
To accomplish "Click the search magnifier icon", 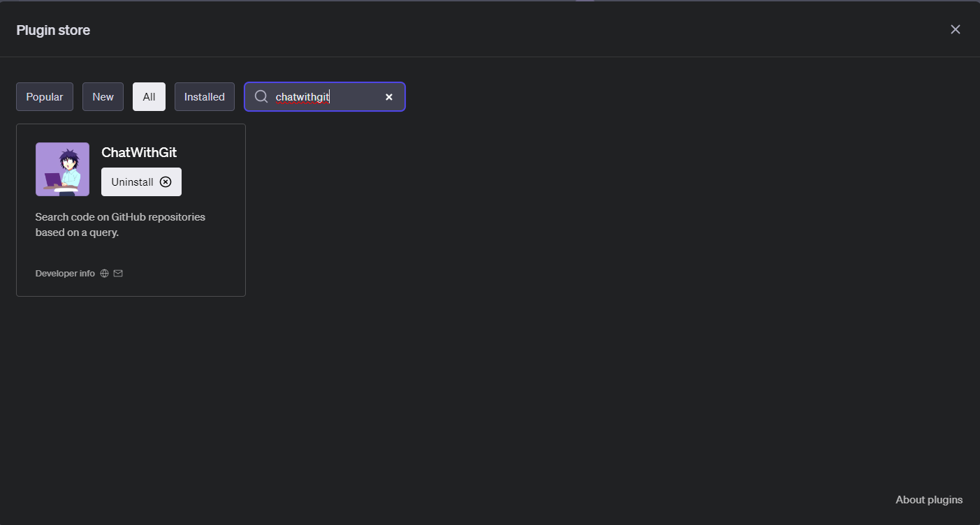I will [x=261, y=96].
